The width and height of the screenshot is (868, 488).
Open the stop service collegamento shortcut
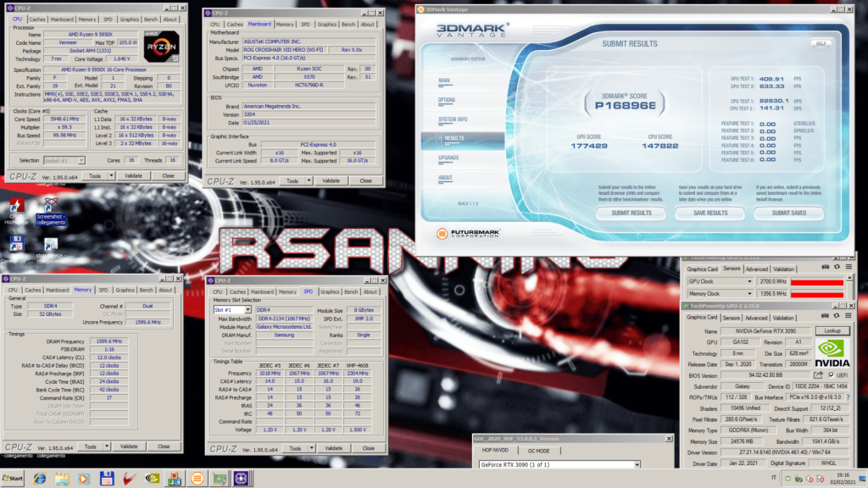pos(51,248)
